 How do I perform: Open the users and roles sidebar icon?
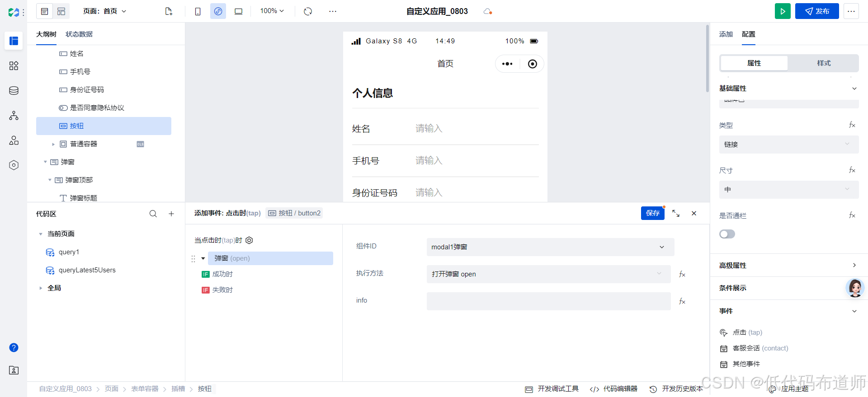(x=14, y=140)
